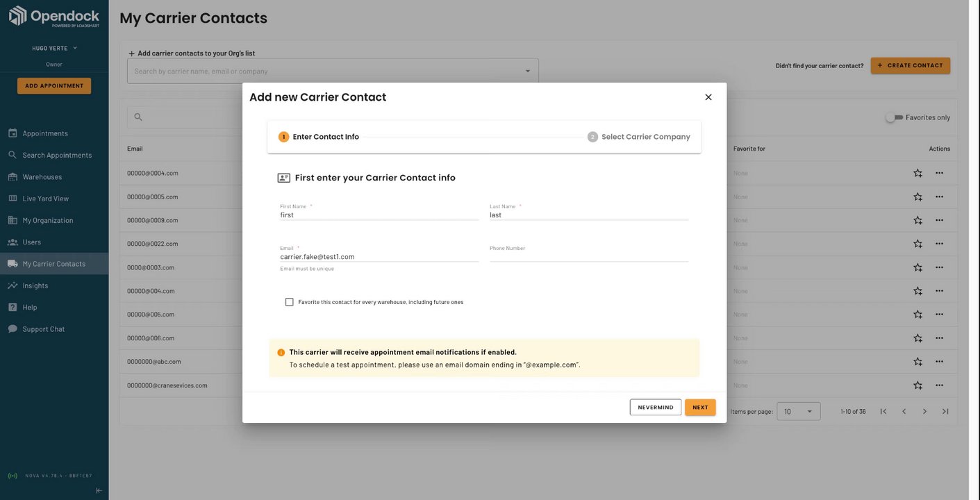This screenshot has width=980, height=500.
Task: Open actions menu for 0000000@abc.com row
Action: (939, 362)
